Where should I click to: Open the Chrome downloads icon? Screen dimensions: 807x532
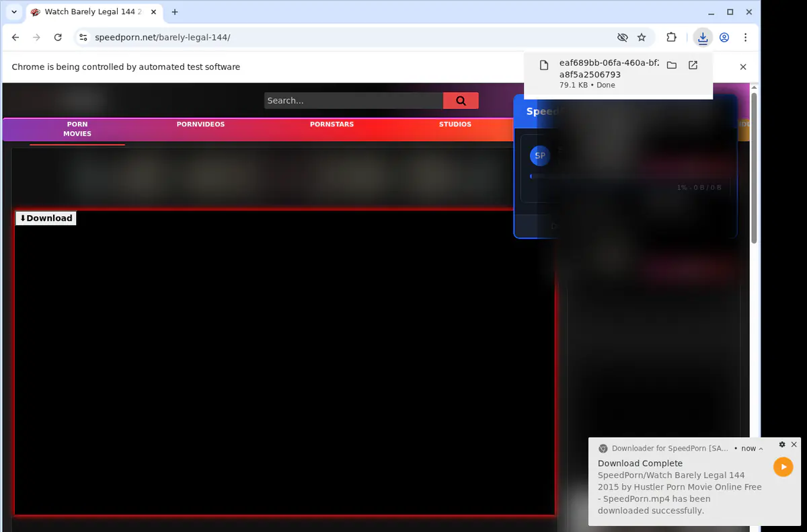[x=703, y=38]
